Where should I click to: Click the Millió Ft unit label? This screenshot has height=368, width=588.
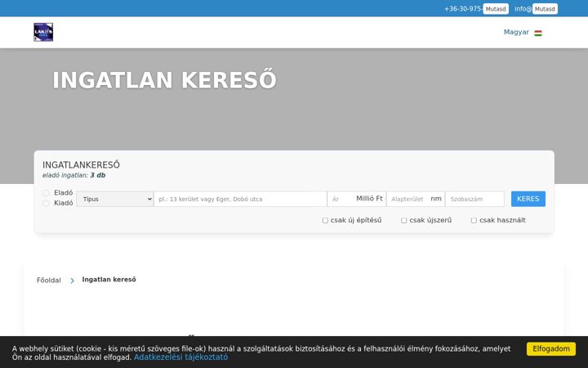coord(369,199)
